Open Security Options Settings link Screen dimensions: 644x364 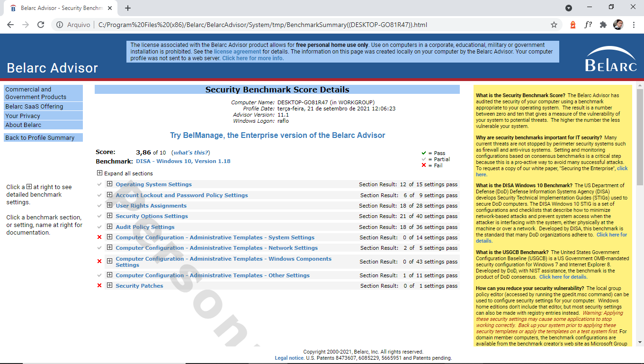point(152,216)
